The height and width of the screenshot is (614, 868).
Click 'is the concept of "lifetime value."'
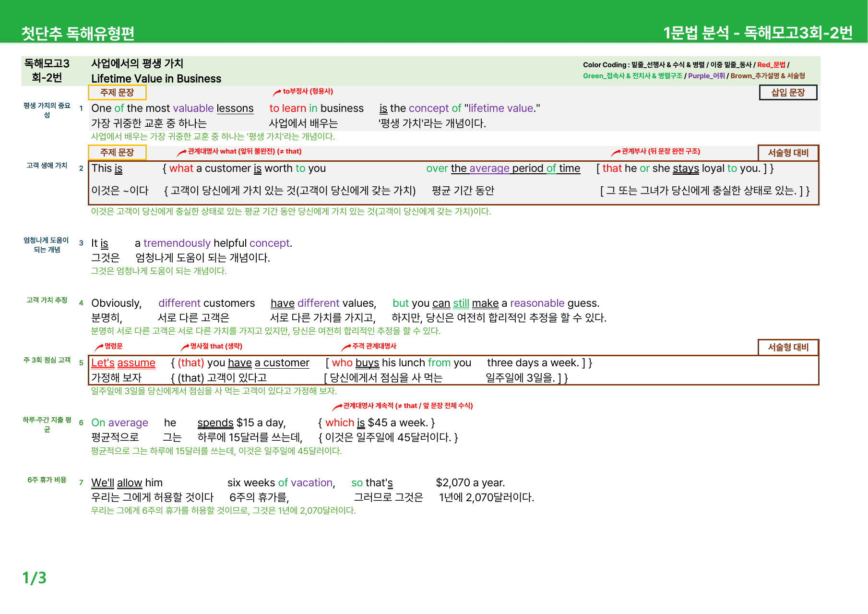[x=460, y=108]
